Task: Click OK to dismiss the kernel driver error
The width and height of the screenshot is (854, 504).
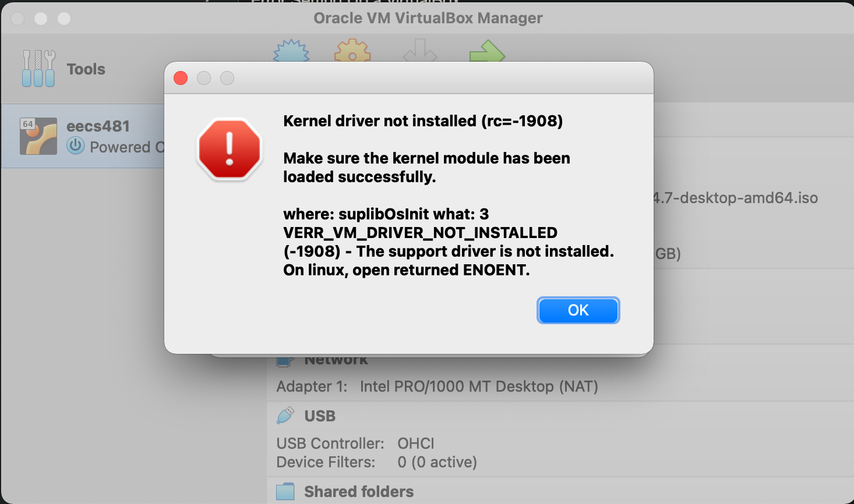Action: [x=578, y=310]
